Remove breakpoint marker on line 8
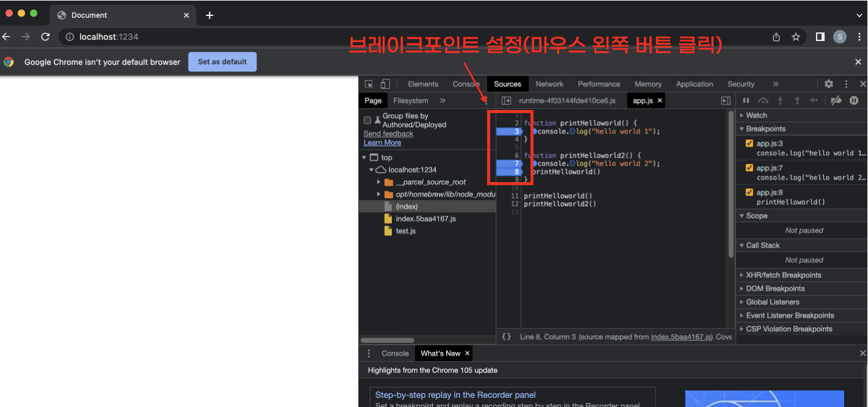This screenshot has width=868, height=407. click(x=509, y=172)
